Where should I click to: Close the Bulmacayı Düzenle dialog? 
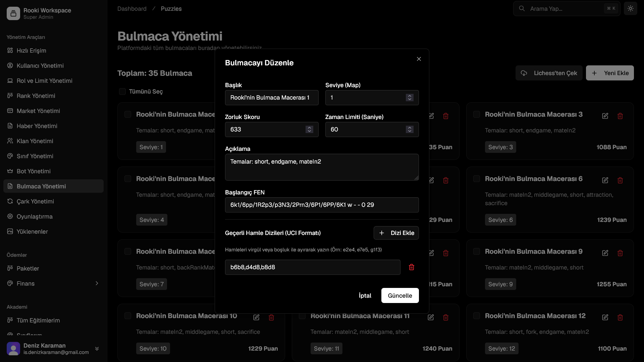419,59
